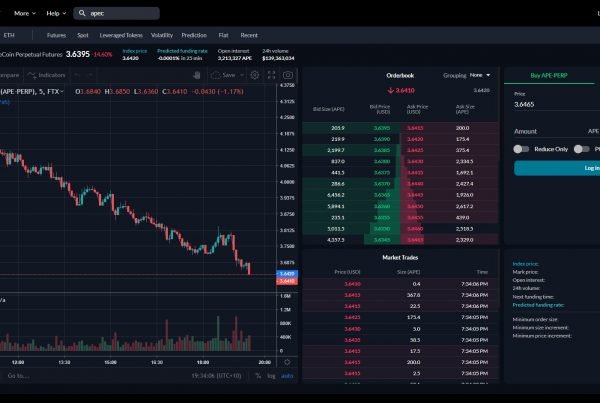Image resolution: width=600 pixels, height=403 pixels.
Task: Toggle auto scale on chart
Action: [x=287, y=376]
